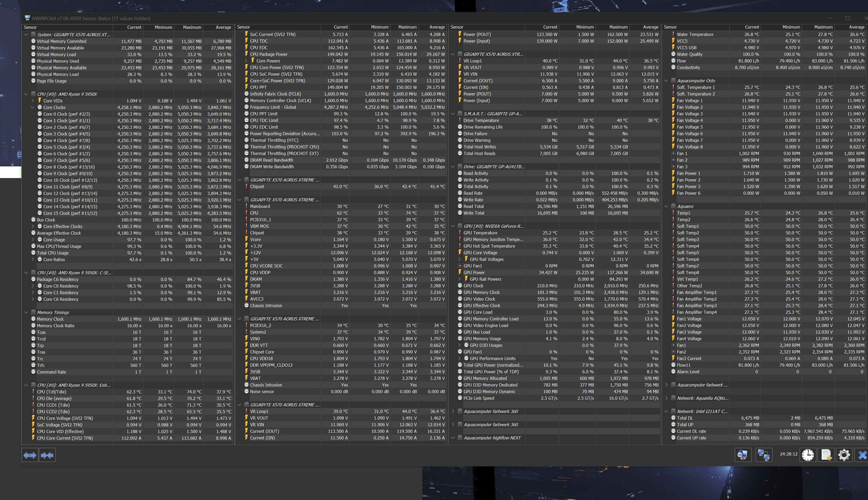Viewport: 868px width, 500px height.
Task: Collapse the Core Clocks list
Action: (x=33, y=107)
